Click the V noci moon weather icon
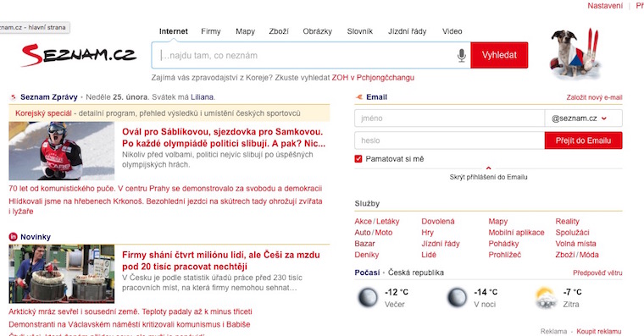 coord(457,297)
